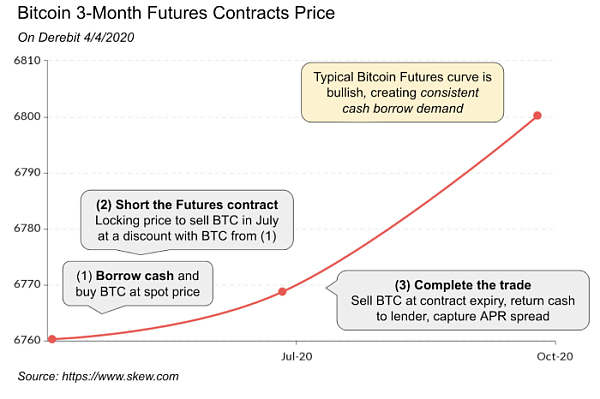Click the 6780 y-axis label
Viewport: 600px width, 399px height.
pos(27,228)
